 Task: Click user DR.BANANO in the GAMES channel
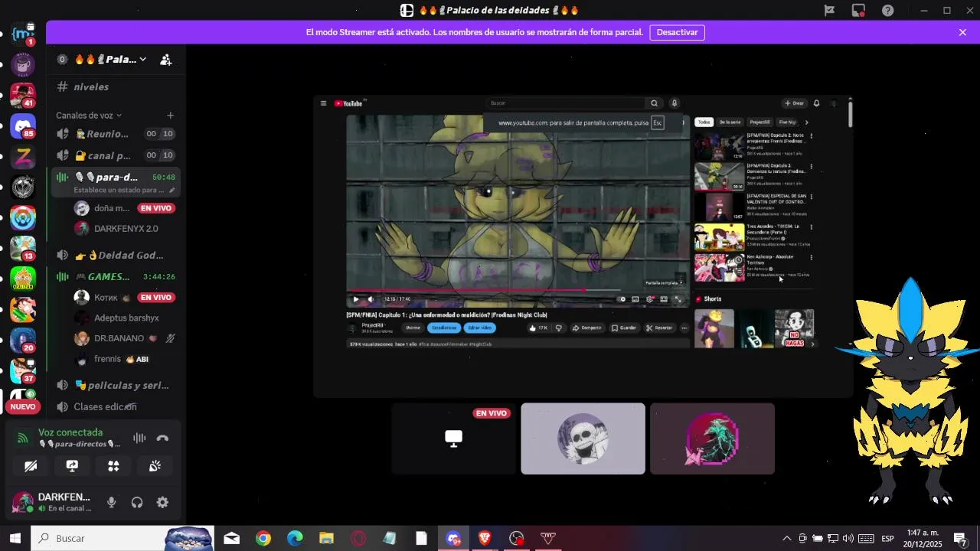[125, 338]
